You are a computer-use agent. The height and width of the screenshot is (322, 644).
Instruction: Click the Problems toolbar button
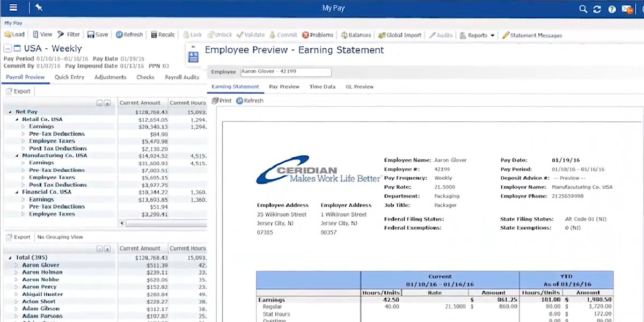(x=317, y=35)
